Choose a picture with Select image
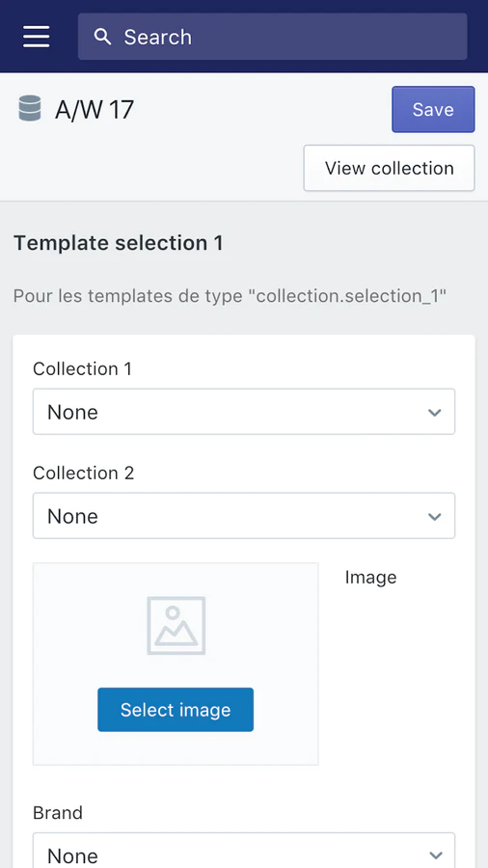This screenshot has width=488, height=868. pos(176,710)
